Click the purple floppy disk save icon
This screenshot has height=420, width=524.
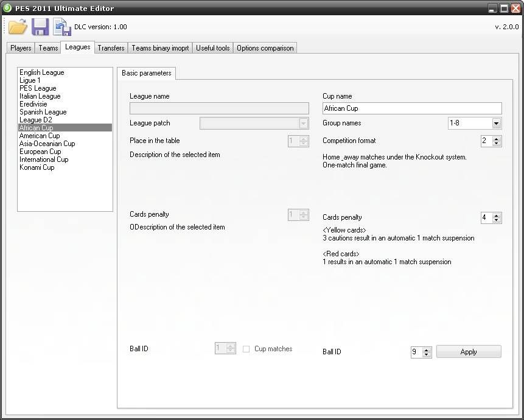click(x=40, y=27)
